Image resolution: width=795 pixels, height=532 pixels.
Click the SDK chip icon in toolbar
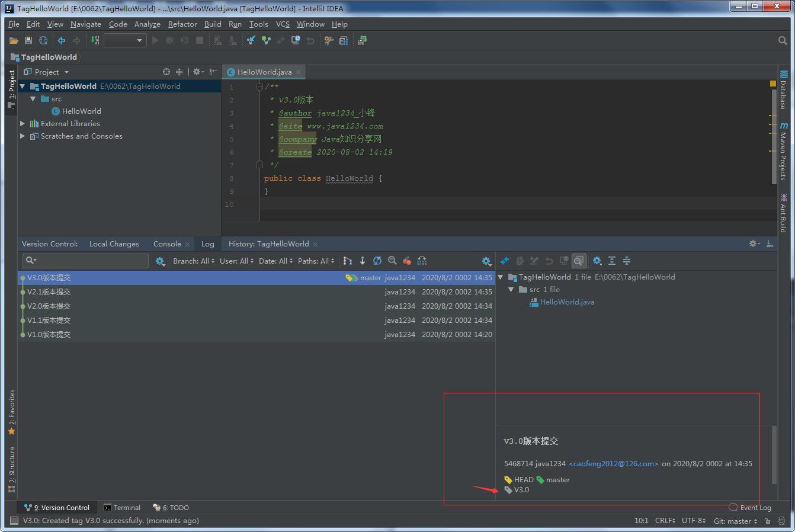362,40
